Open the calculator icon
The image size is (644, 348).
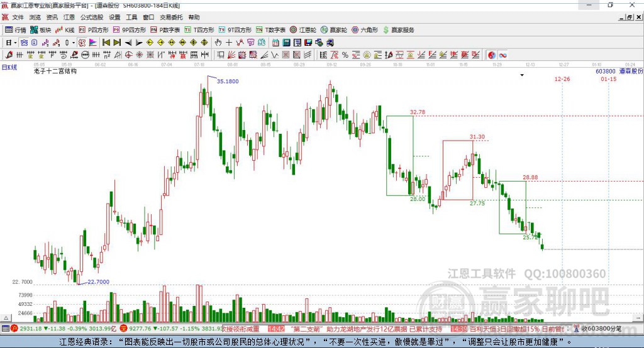click(x=286, y=43)
